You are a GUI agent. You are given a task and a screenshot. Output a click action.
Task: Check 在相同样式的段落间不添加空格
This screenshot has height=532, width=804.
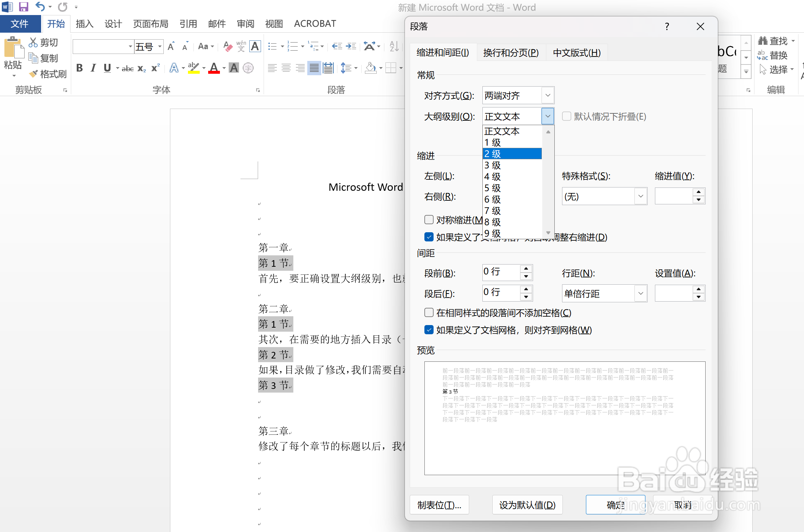(429, 312)
